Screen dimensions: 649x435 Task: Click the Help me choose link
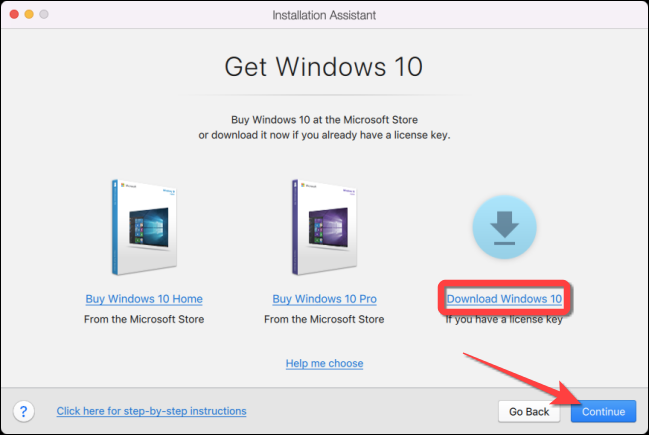tap(324, 363)
